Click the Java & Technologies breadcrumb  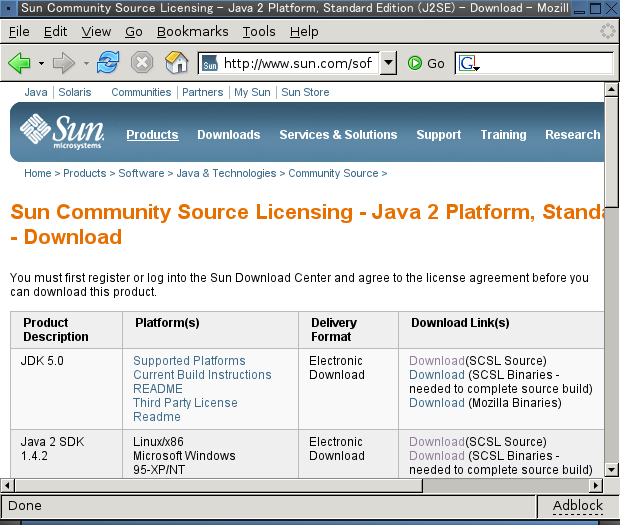click(x=226, y=173)
